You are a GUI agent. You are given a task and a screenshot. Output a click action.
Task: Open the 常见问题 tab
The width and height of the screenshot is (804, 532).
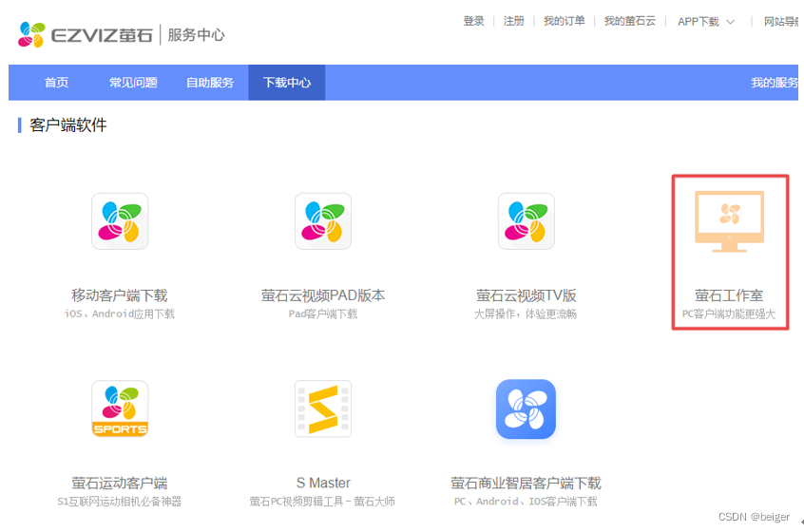(x=133, y=83)
